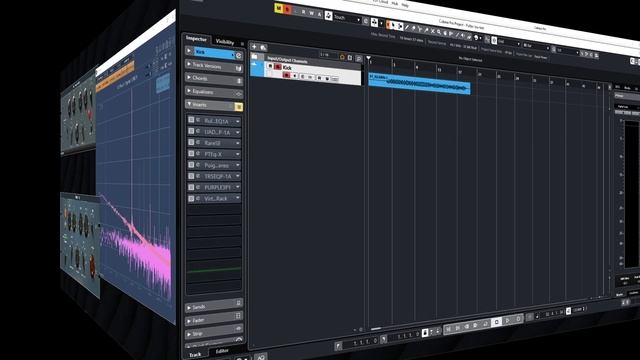The image size is (640, 360).
Task: Toggle the global Write automation W button
Action: (x=311, y=13)
